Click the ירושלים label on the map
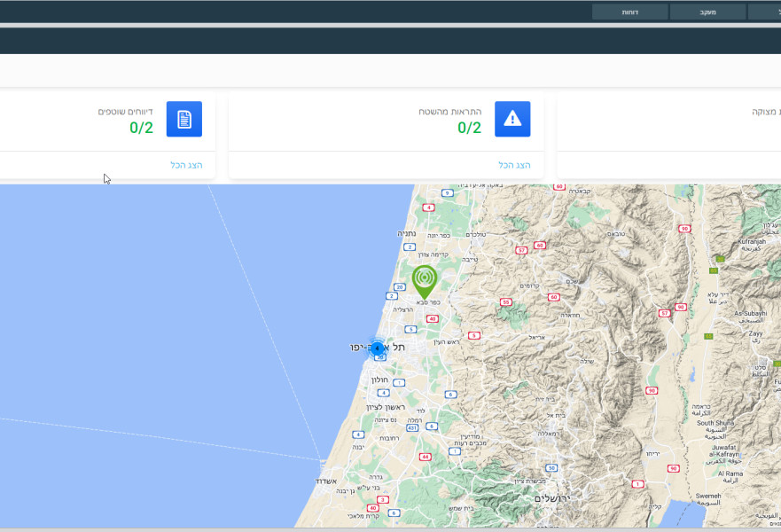 [x=555, y=499]
